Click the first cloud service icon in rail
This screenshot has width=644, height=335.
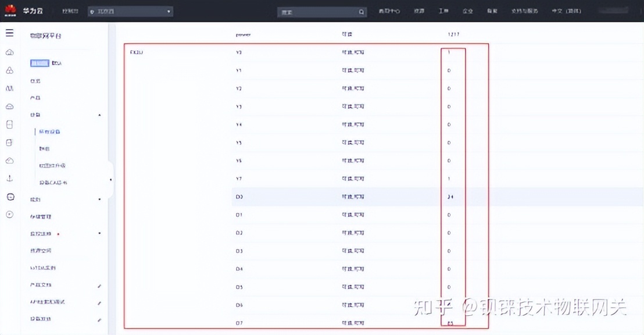click(x=9, y=52)
